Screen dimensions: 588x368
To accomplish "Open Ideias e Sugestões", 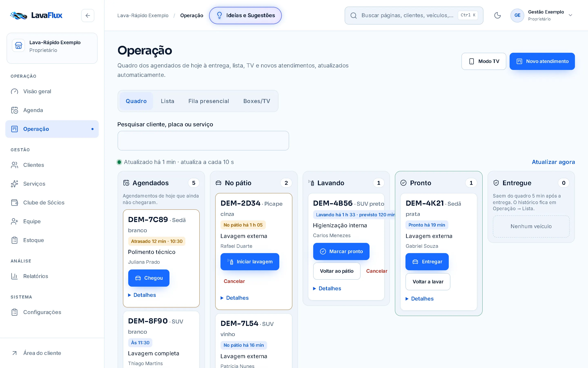I will point(245,15).
